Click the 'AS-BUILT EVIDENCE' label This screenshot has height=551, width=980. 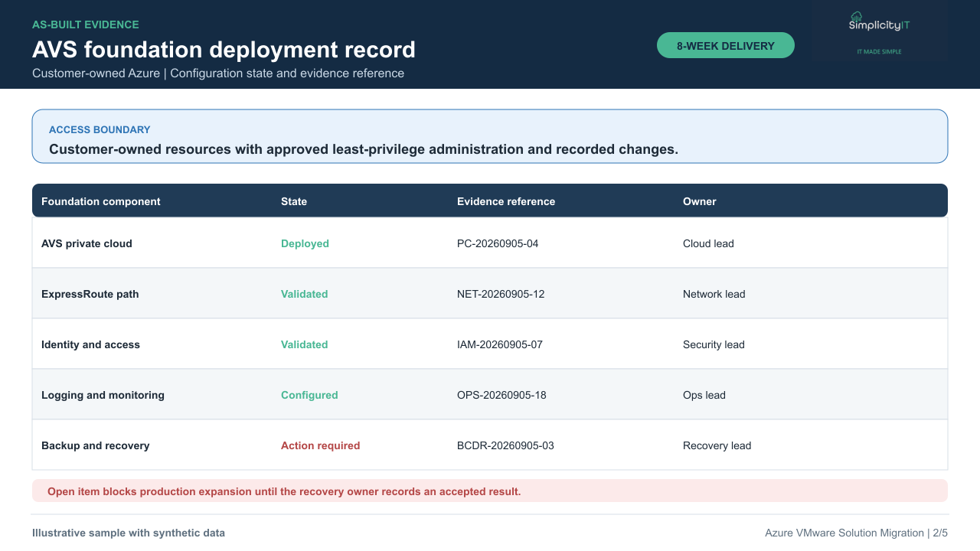pos(86,24)
